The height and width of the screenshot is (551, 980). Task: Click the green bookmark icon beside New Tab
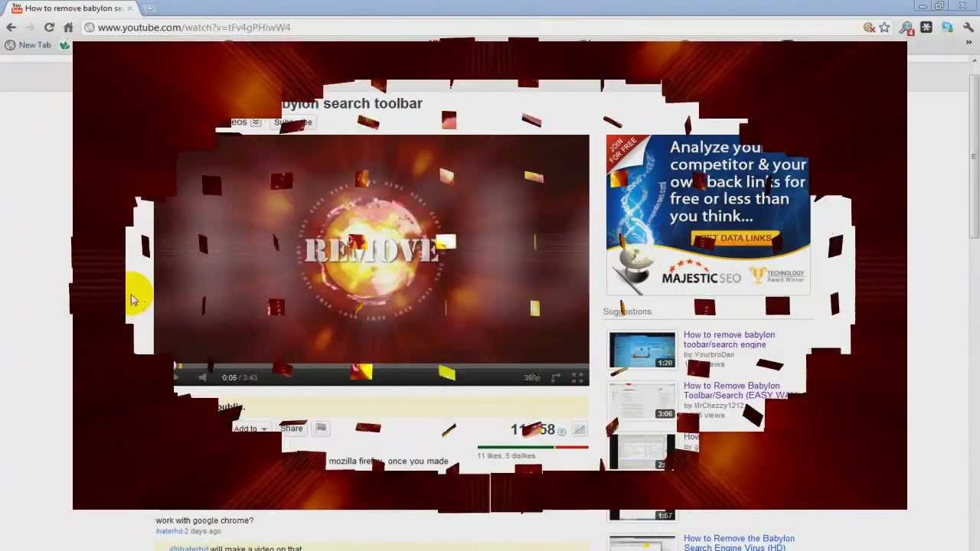tap(64, 45)
